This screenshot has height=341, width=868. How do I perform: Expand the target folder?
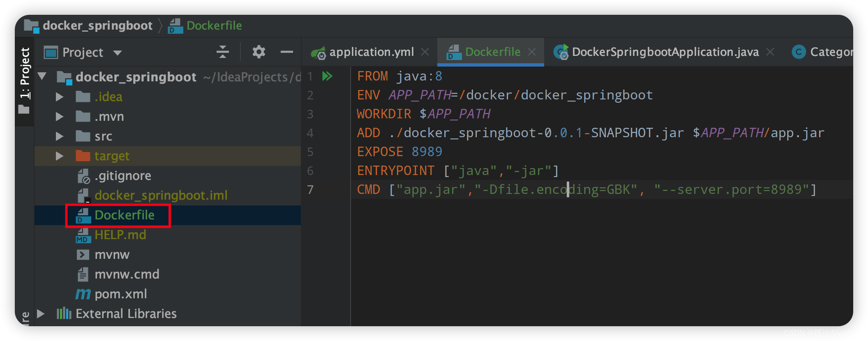click(60, 156)
